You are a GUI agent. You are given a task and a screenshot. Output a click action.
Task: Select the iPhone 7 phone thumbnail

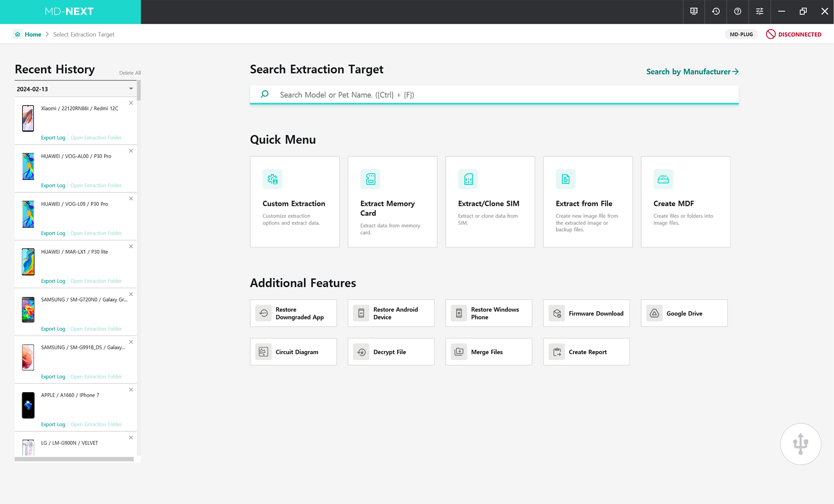(x=28, y=405)
